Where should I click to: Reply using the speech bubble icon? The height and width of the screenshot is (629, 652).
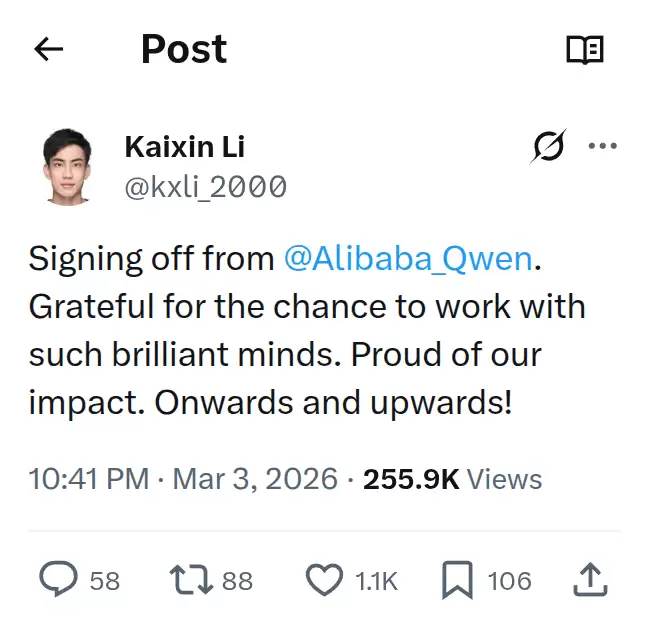tap(58, 580)
